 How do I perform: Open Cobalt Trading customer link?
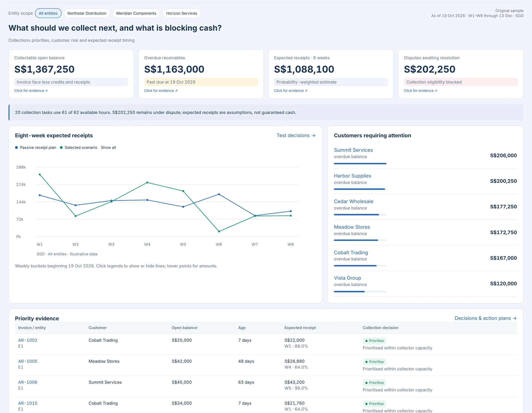[x=351, y=252]
